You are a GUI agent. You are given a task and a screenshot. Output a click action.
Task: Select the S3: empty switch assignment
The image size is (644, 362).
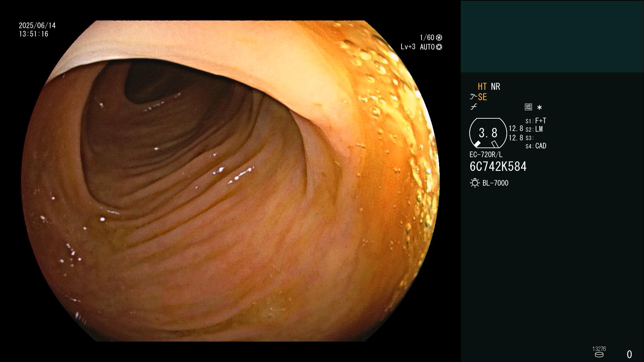click(x=529, y=138)
